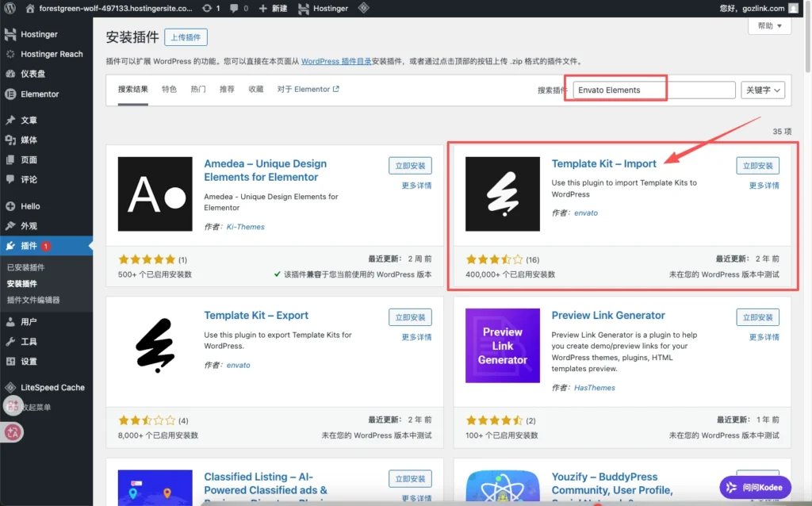
Task: Install Template Kit – Import now
Action: click(x=757, y=166)
